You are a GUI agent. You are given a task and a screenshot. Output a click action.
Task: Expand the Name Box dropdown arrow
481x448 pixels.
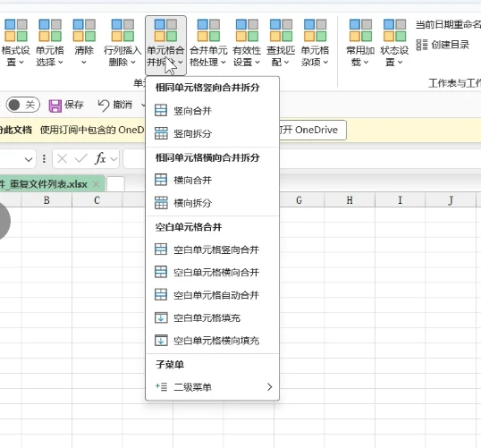[29, 159]
